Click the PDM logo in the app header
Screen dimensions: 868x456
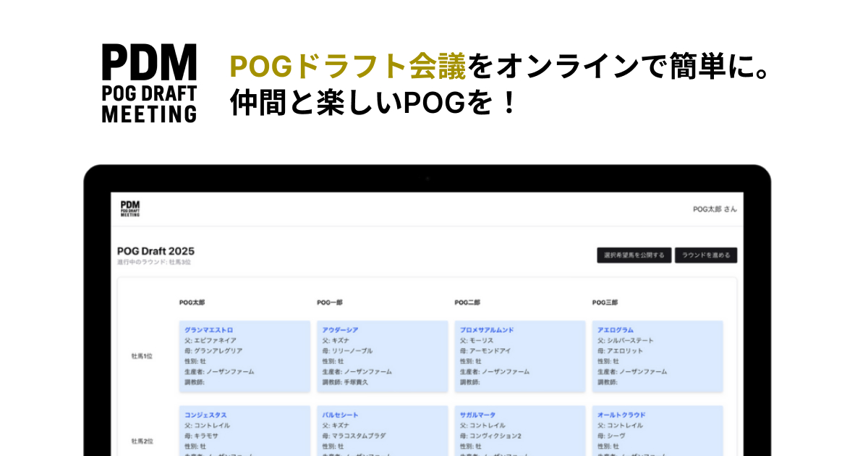[x=129, y=208]
